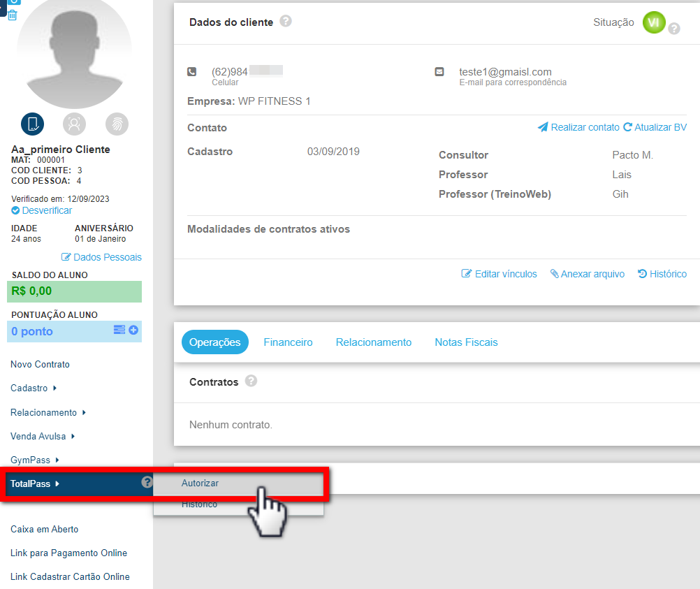Click help icon next to Dados do cliente
Viewport: 700px width, 589px height.
285,22
